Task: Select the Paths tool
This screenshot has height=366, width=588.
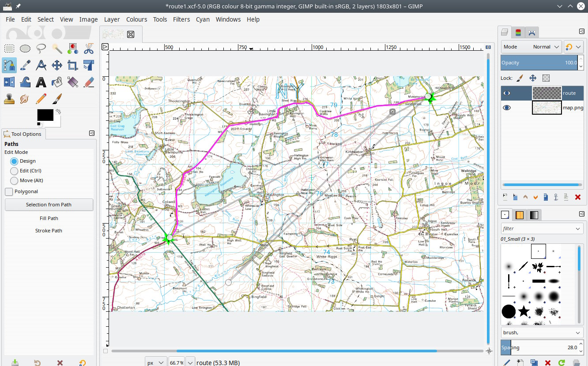Action: tap(9, 65)
